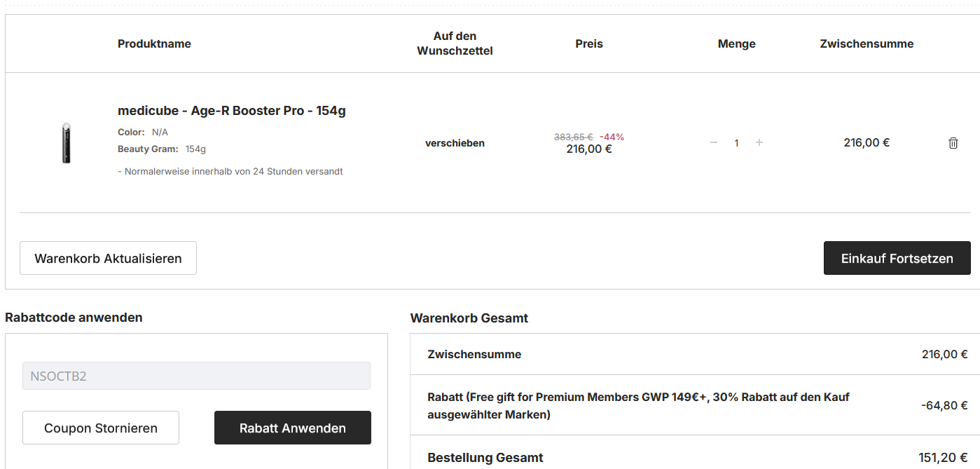Open the medicube Age-R Booster Pro link
Viewport: 980px width, 469px height.
231,111
